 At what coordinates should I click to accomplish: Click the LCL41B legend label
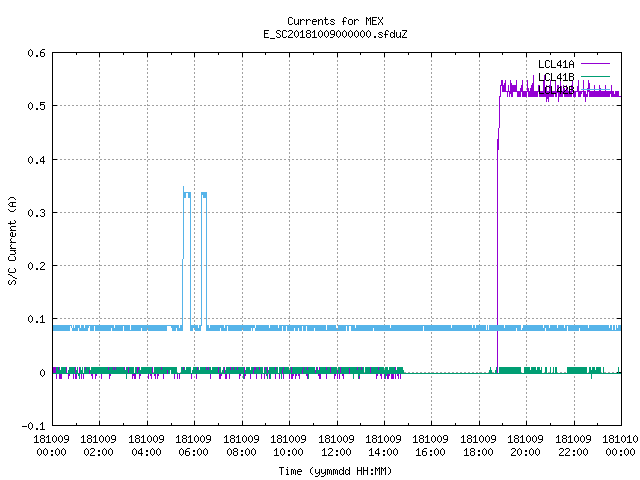click(x=556, y=77)
